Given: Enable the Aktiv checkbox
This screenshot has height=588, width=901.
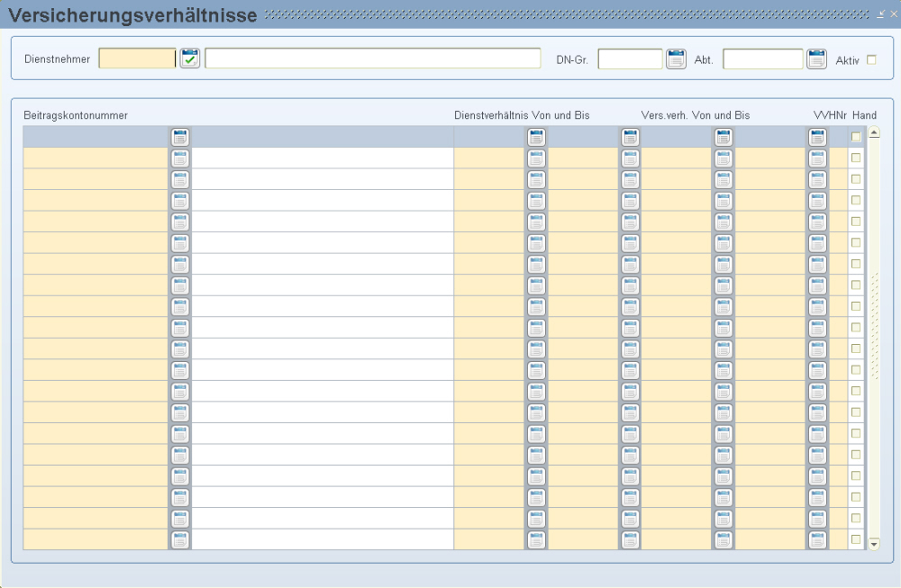Looking at the screenshot, I should pyautogui.click(x=870, y=60).
